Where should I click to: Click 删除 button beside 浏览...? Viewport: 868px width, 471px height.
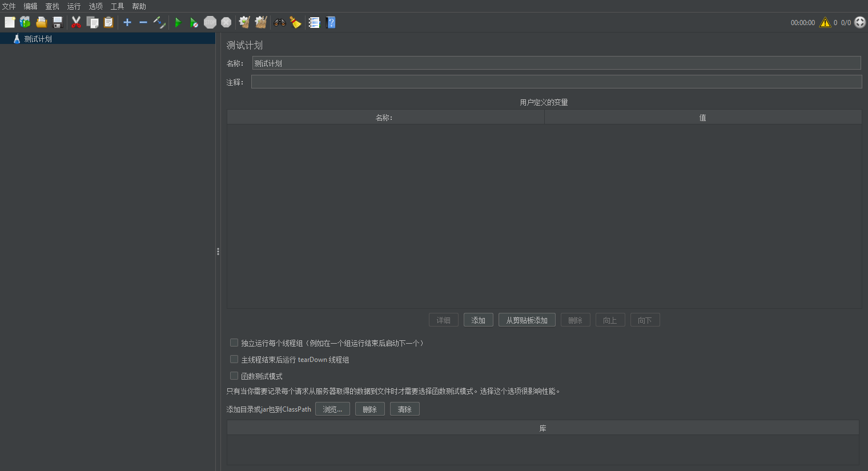(370, 409)
